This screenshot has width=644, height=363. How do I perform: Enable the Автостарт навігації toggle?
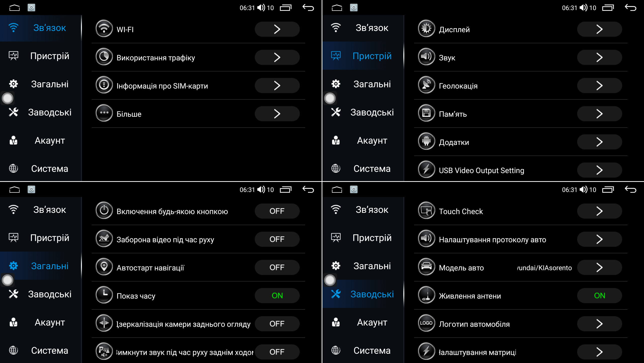pos(277,267)
